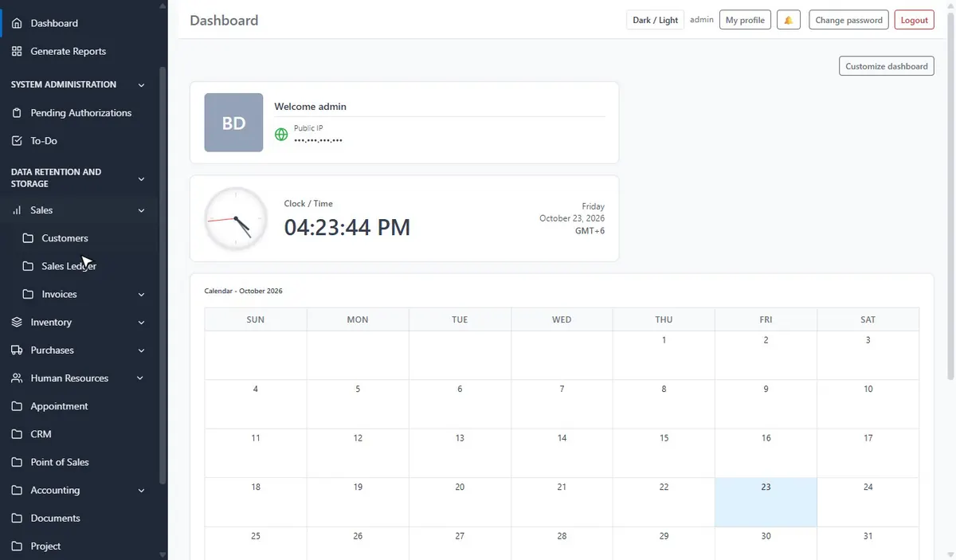
Task: Click the Change password button
Action: [x=849, y=20]
